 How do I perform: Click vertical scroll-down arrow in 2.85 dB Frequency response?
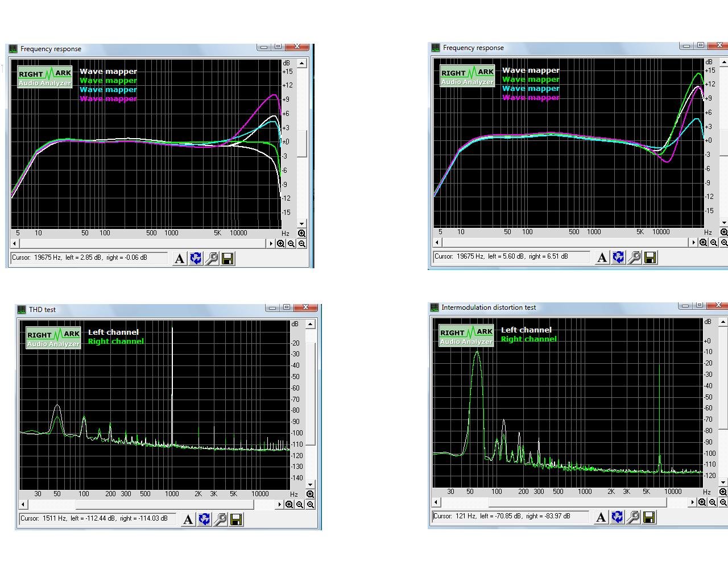pyautogui.click(x=302, y=224)
